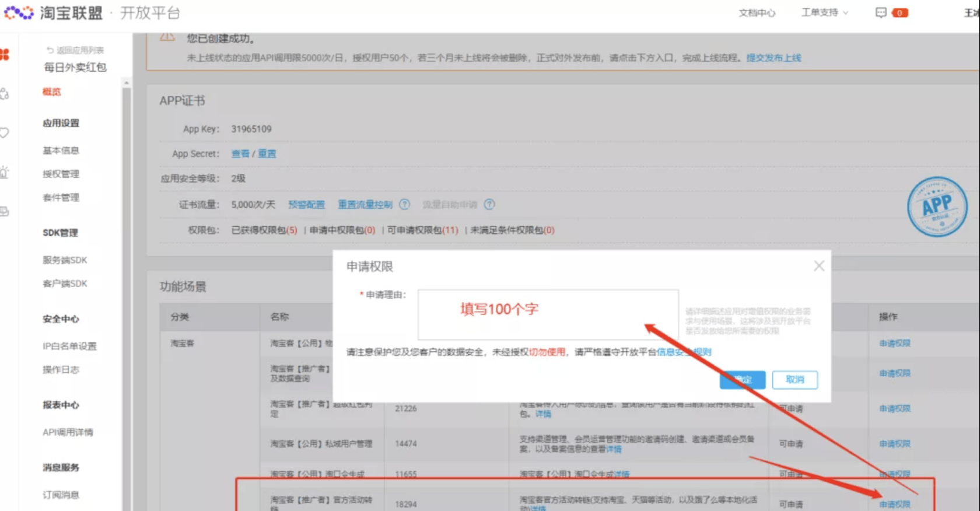Open IP白名单设置 in the sidebar
The image size is (980, 511).
coord(69,346)
